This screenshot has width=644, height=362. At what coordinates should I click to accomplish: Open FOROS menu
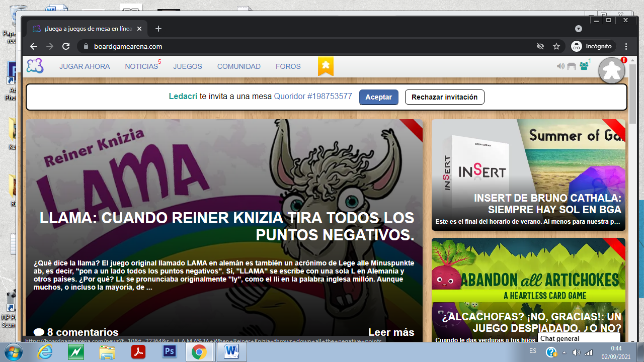click(x=288, y=66)
